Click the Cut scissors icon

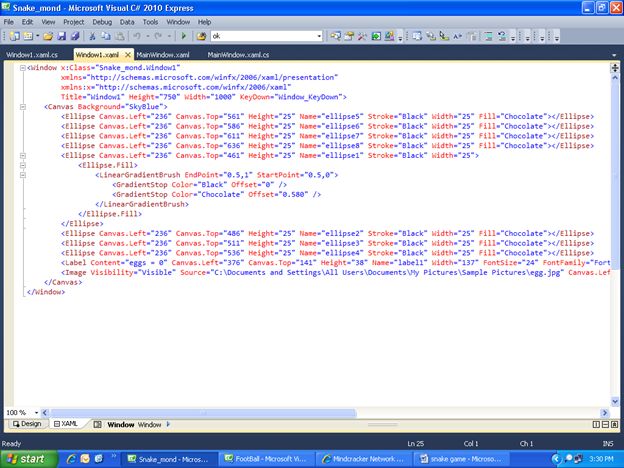tap(92, 36)
